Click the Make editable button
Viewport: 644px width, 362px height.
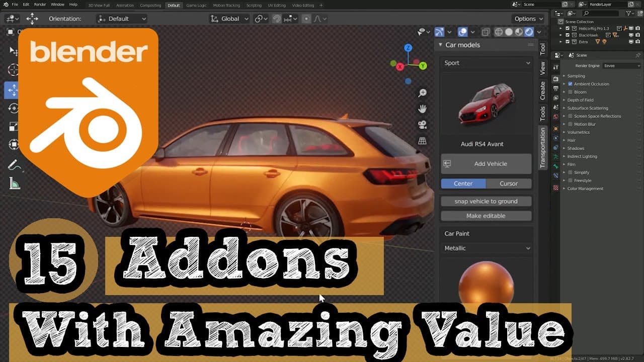[486, 216]
